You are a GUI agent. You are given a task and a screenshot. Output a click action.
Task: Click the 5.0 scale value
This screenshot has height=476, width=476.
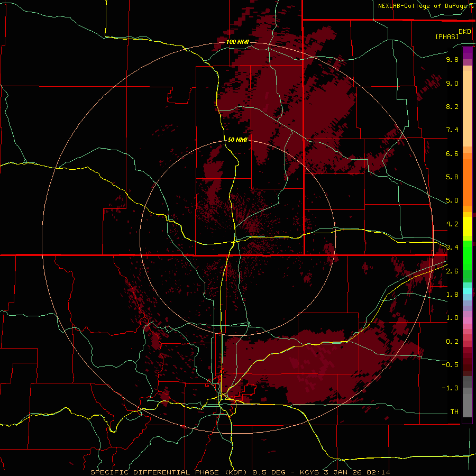[x=452, y=200]
